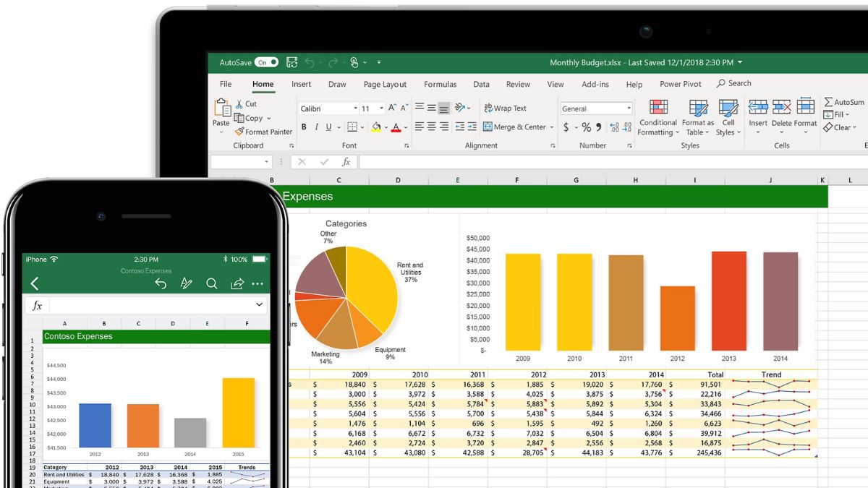Tap the search magnifier on iPhone Excel

(x=211, y=284)
